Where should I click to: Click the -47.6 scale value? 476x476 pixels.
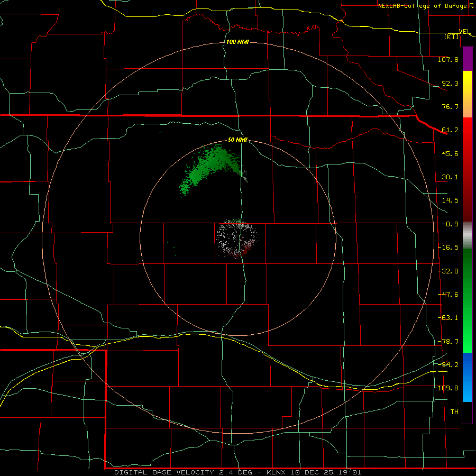448,295
